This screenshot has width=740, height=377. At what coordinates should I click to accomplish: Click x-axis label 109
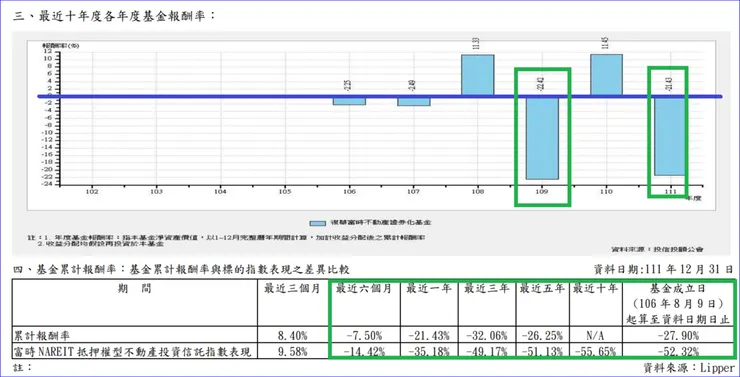point(542,192)
